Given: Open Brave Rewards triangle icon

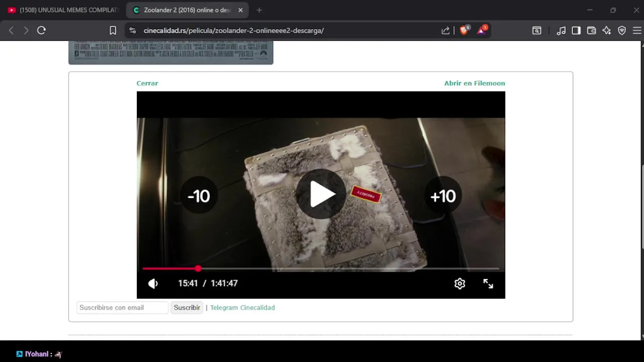Looking at the screenshot, I should click(x=482, y=30).
